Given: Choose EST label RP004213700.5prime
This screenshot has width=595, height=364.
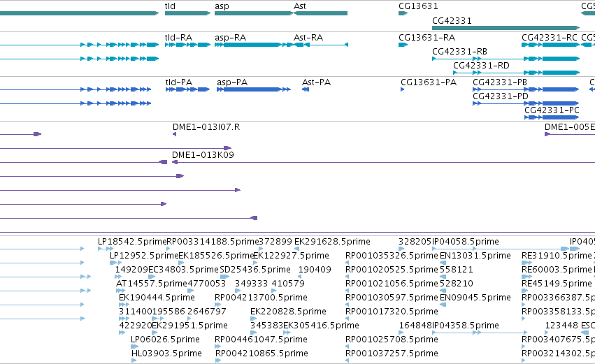Looking at the screenshot, I should 261,298.
